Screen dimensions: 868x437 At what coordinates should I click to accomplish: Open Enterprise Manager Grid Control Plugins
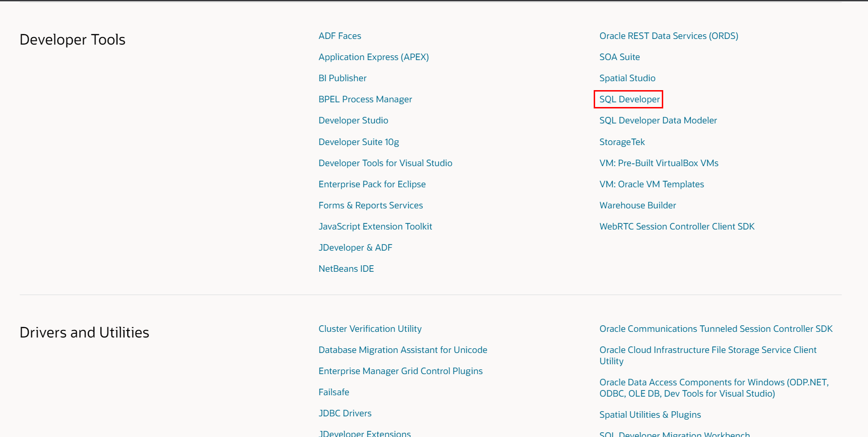400,371
